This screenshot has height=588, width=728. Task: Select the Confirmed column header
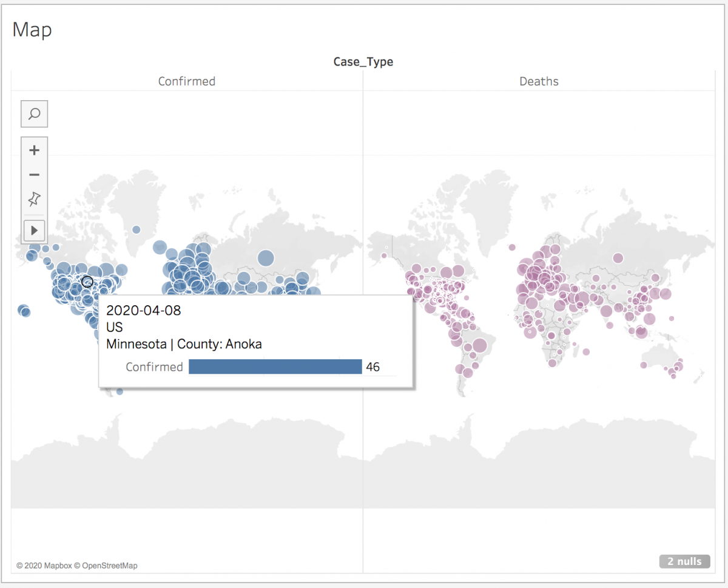coord(186,81)
